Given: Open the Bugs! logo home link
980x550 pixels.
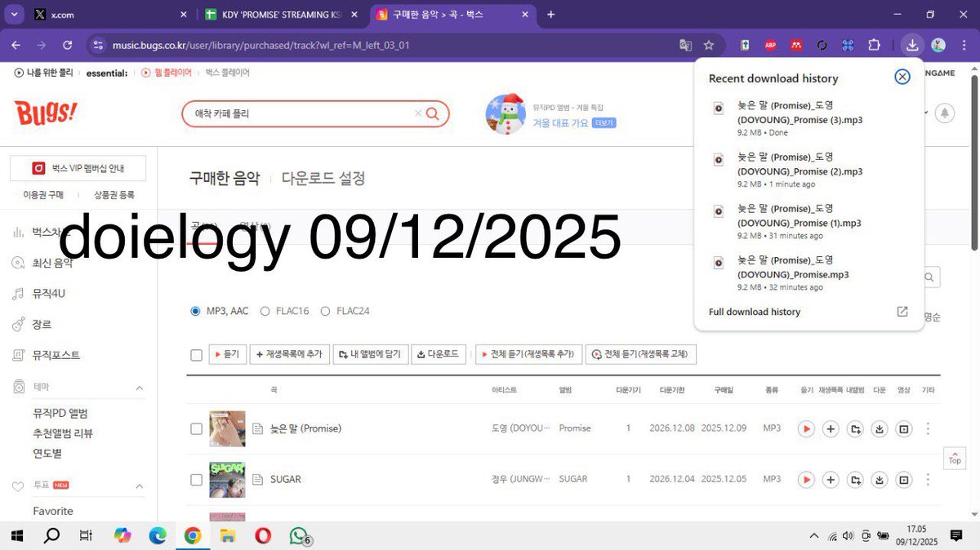Looking at the screenshot, I should [x=46, y=113].
